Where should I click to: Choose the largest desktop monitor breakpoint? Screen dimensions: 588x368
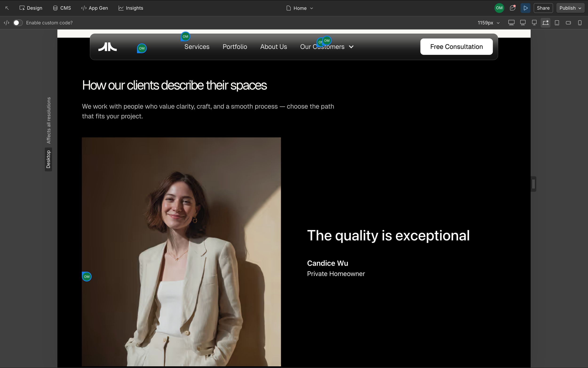[511, 23]
